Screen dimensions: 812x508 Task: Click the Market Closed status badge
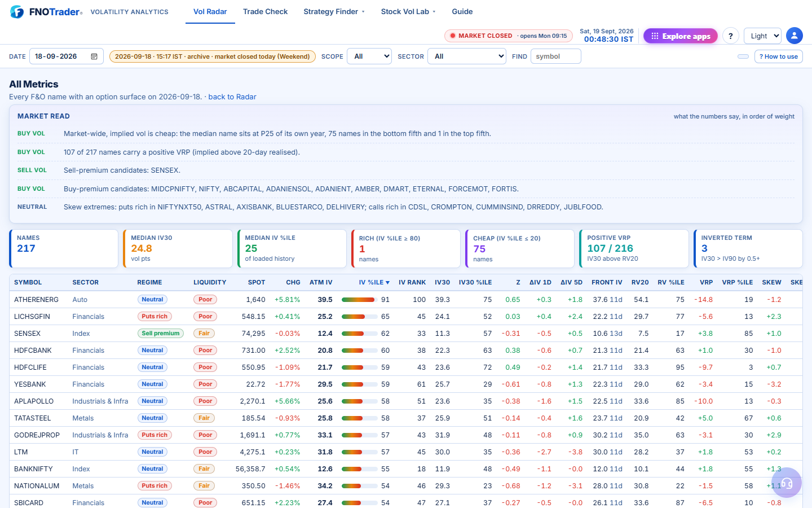point(509,36)
